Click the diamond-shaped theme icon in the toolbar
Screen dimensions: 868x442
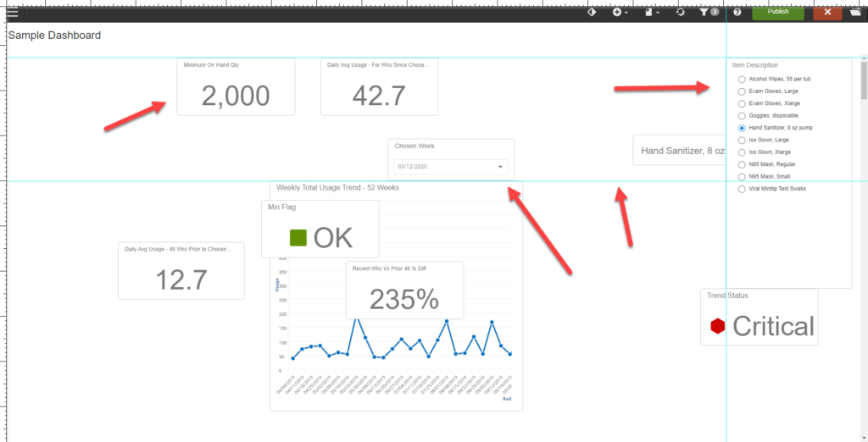[x=592, y=13]
